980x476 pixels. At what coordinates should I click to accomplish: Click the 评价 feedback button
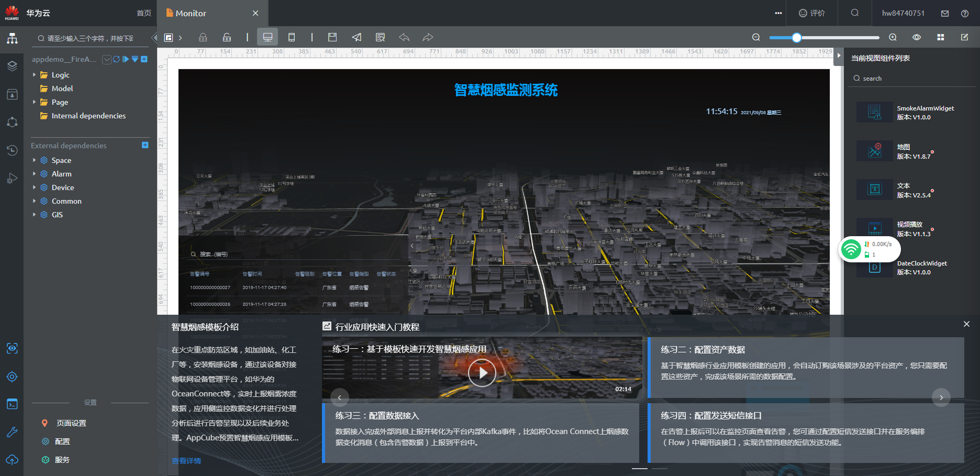click(x=811, y=13)
